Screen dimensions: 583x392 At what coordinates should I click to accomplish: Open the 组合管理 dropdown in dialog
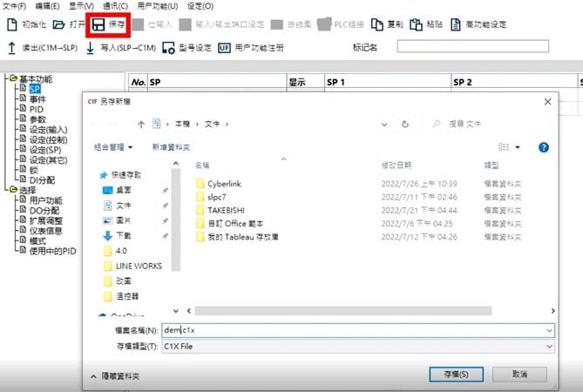113,147
